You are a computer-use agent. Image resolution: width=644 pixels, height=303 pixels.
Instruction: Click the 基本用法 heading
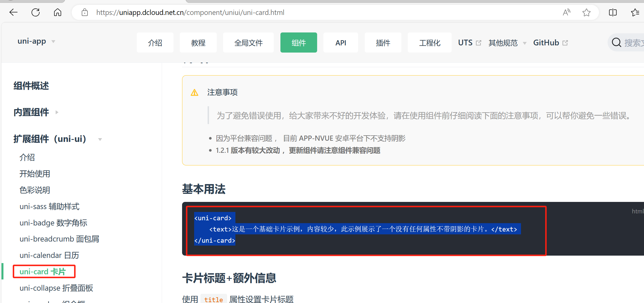[204, 189]
